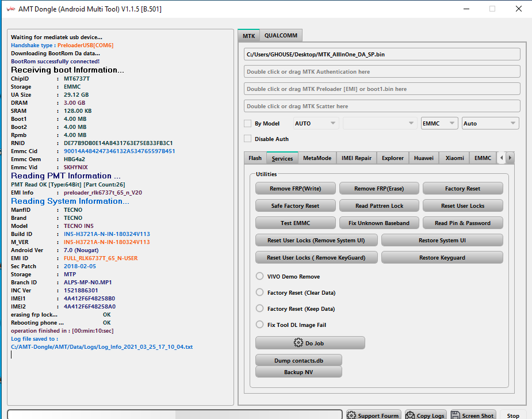Screen dimensions: 532x419
Task: Click the MTK Scatter file input field
Action: 382,106
